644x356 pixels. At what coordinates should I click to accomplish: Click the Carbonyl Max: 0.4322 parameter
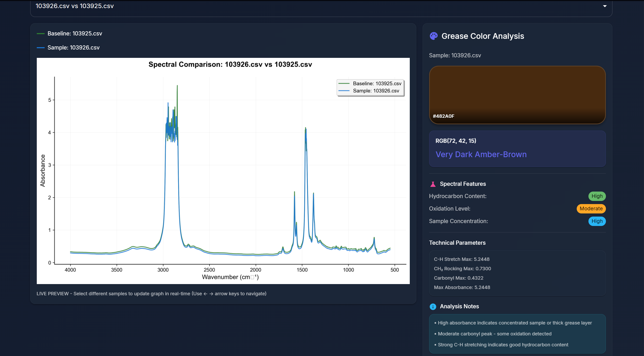458,278
